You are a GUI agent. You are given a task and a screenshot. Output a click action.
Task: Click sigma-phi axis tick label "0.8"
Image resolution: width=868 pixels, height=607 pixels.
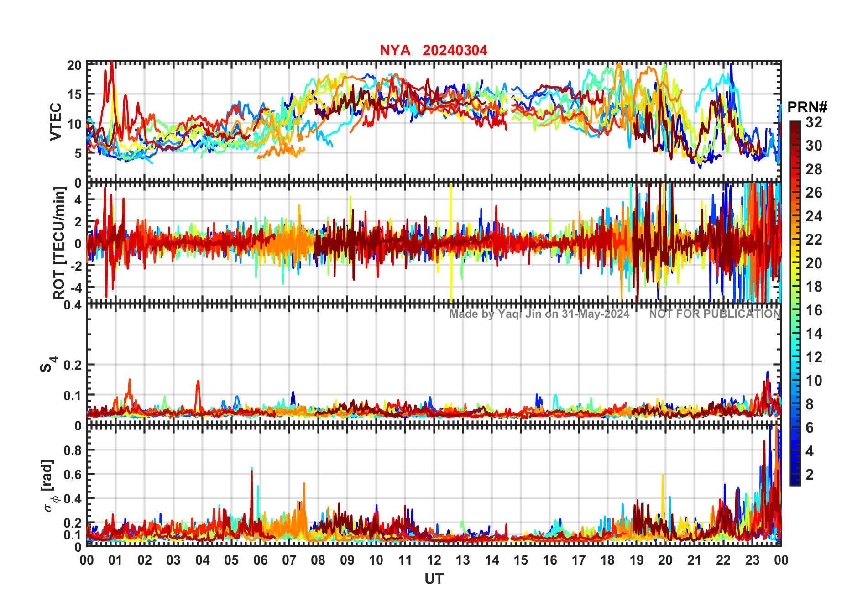pos(73,450)
